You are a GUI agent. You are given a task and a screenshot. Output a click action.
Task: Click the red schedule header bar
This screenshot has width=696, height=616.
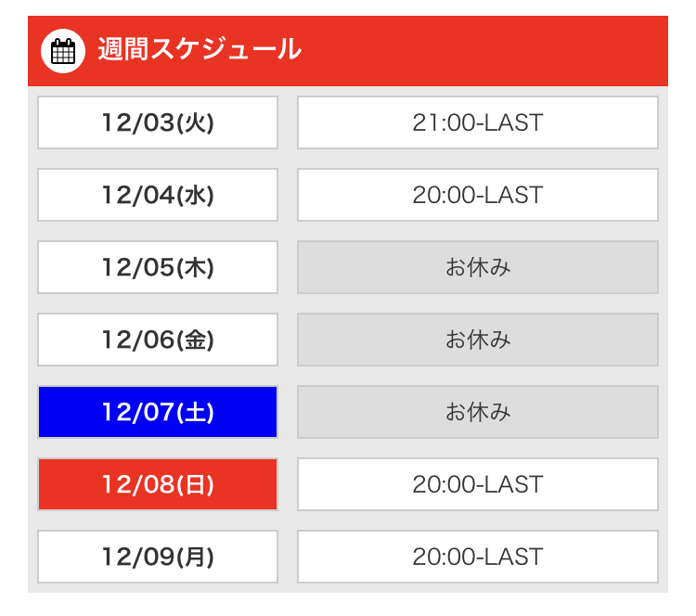[348, 51]
